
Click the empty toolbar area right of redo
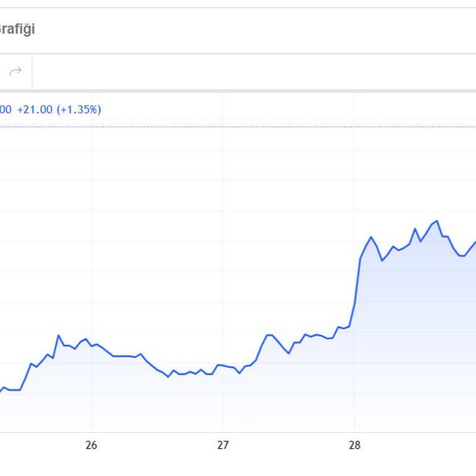point(248,71)
